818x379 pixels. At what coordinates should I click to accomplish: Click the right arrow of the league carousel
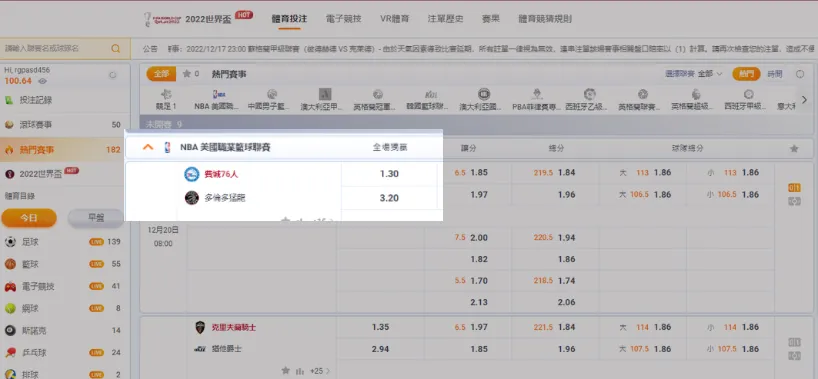(804, 99)
